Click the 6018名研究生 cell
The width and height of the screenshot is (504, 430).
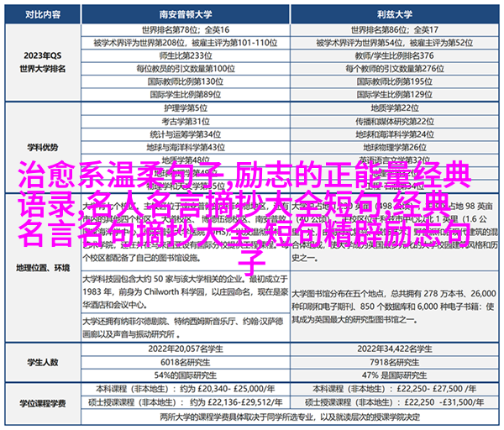186,363
